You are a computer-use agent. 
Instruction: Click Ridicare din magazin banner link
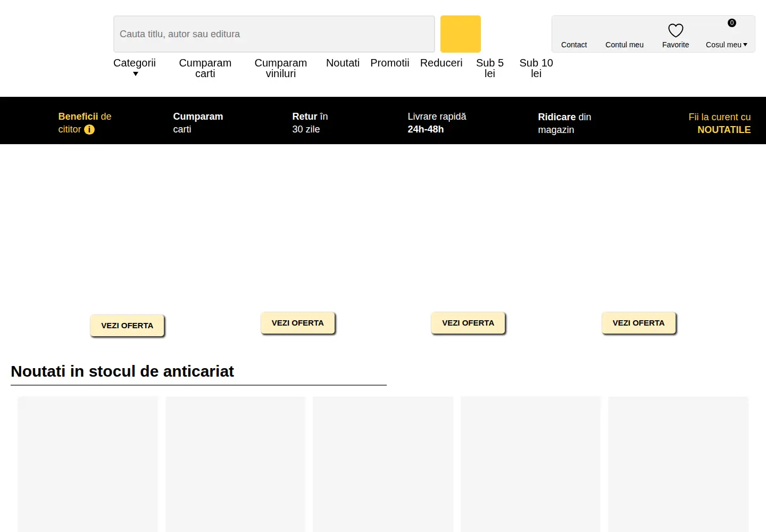click(x=564, y=123)
